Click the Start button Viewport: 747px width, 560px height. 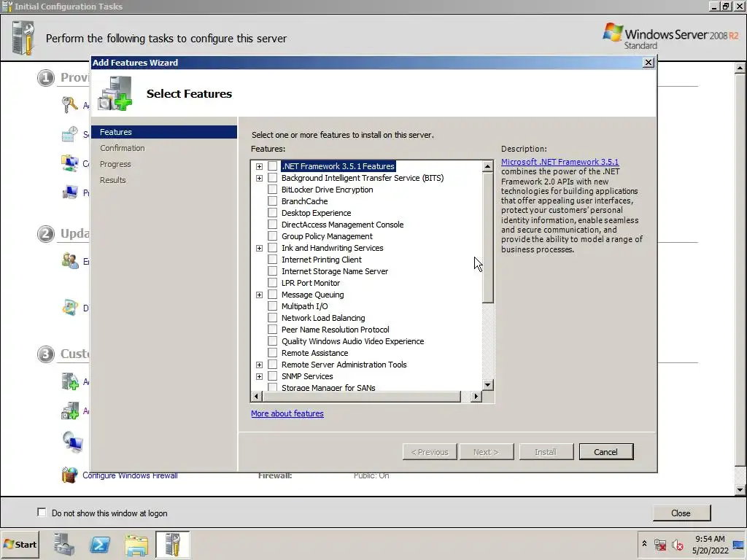20,544
